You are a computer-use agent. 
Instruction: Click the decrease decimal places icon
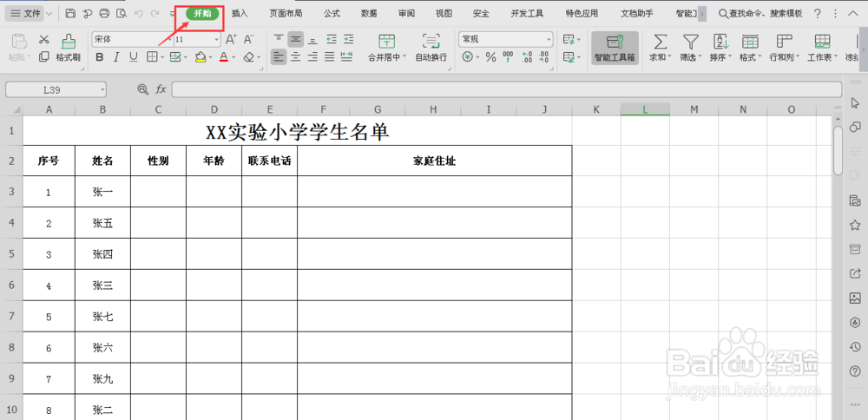(x=543, y=56)
